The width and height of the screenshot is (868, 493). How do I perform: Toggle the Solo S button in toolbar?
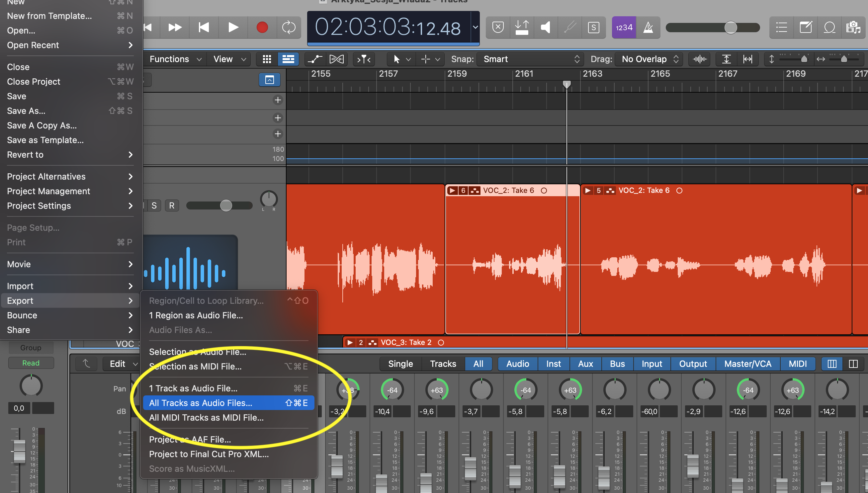pyautogui.click(x=593, y=27)
